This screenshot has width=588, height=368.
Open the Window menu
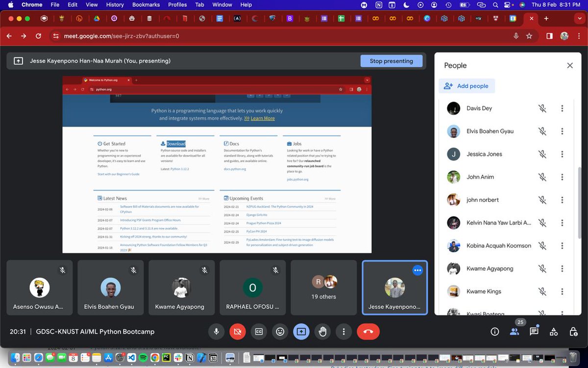point(222,4)
